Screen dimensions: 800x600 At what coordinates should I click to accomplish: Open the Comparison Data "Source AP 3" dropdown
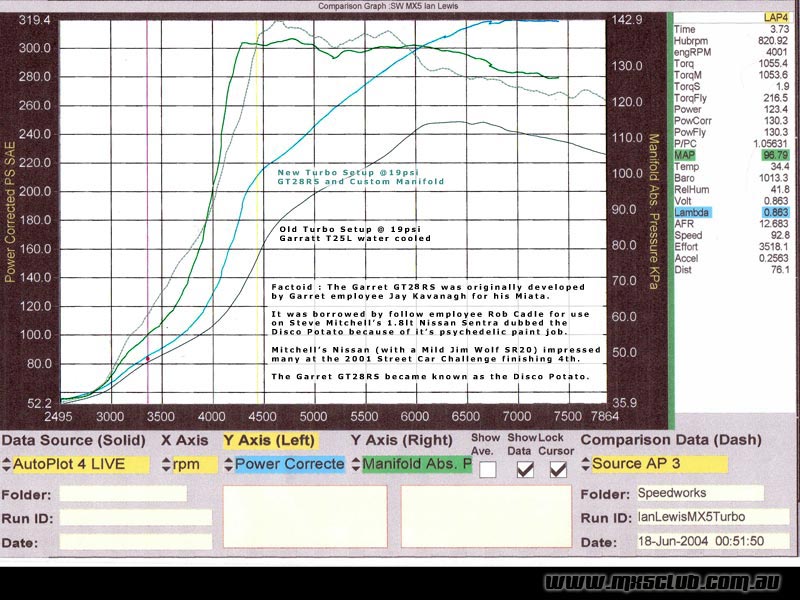pyautogui.click(x=655, y=464)
